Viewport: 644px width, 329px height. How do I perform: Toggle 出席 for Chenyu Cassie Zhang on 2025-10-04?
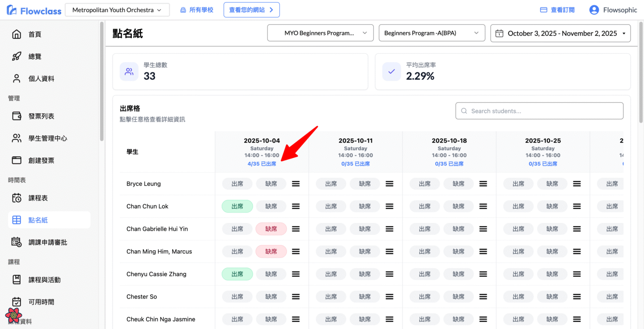tap(237, 274)
